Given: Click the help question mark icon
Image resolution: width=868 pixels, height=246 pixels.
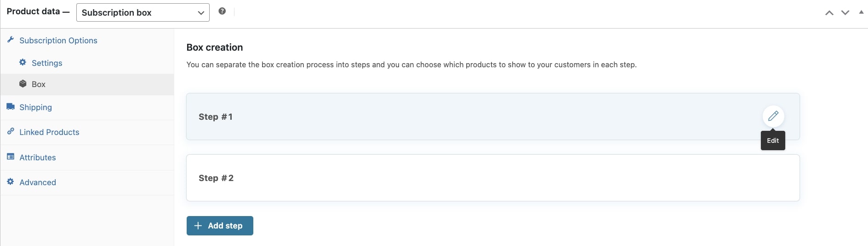Looking at the screenshot, I should (x=222, y=11).
